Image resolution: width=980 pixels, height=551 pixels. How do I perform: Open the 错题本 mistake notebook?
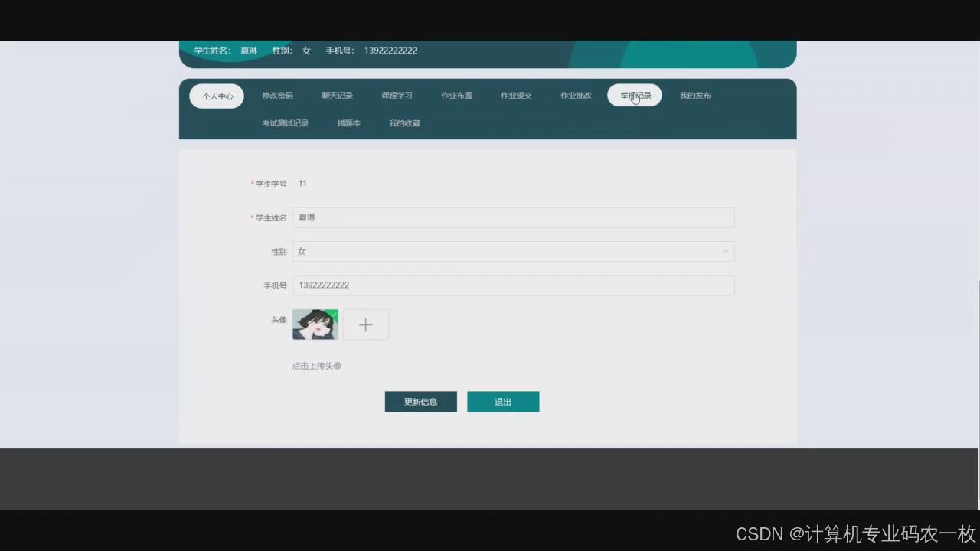[x=348, y=122]
